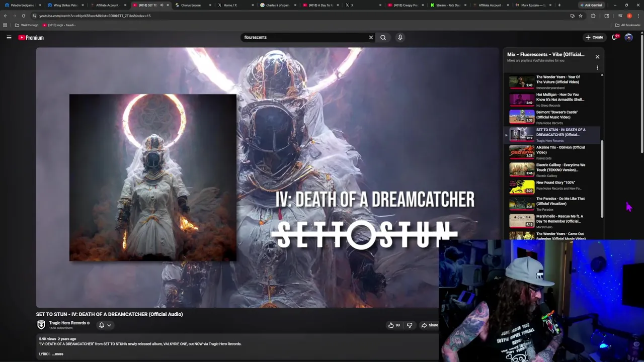The image size is (644, 362).
Task: Expand description with ...more
Action: pos(58,354)
